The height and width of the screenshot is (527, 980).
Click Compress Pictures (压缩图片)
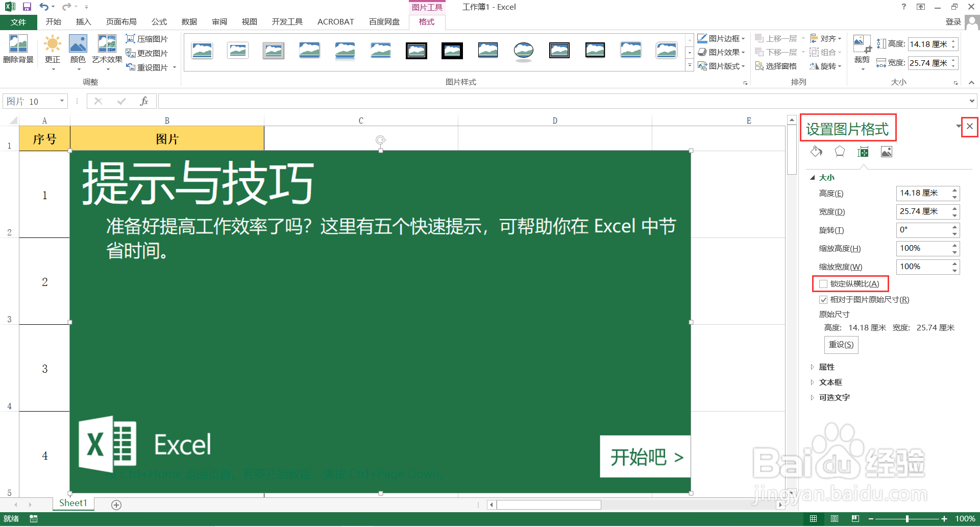coord(147,39)
